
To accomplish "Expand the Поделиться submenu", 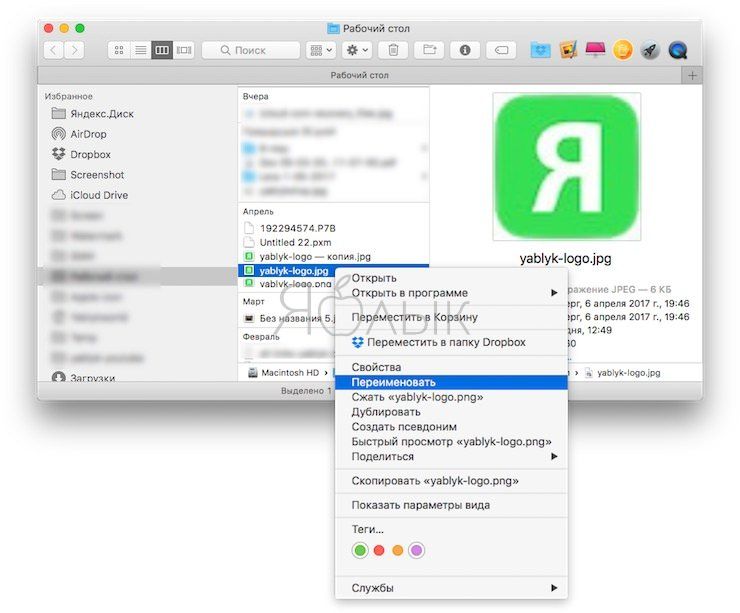I will pyautogui.click(x=451, y=456).
